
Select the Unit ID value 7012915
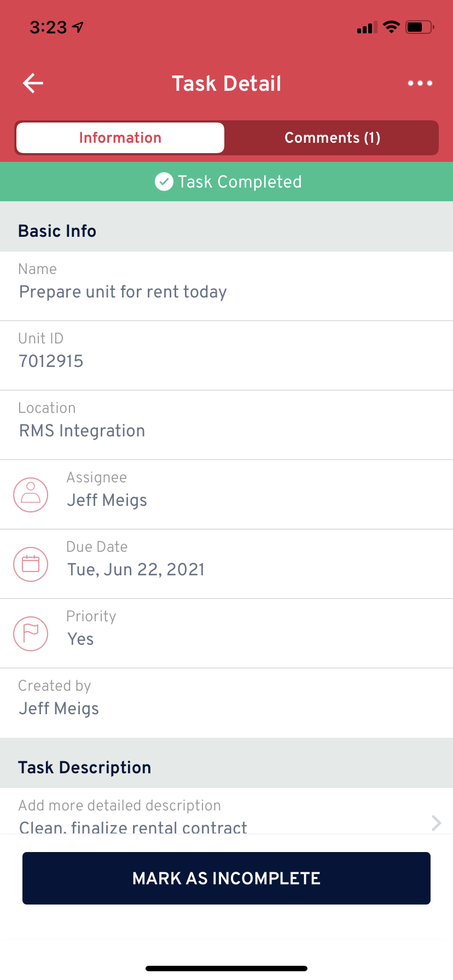pos(51,361)
